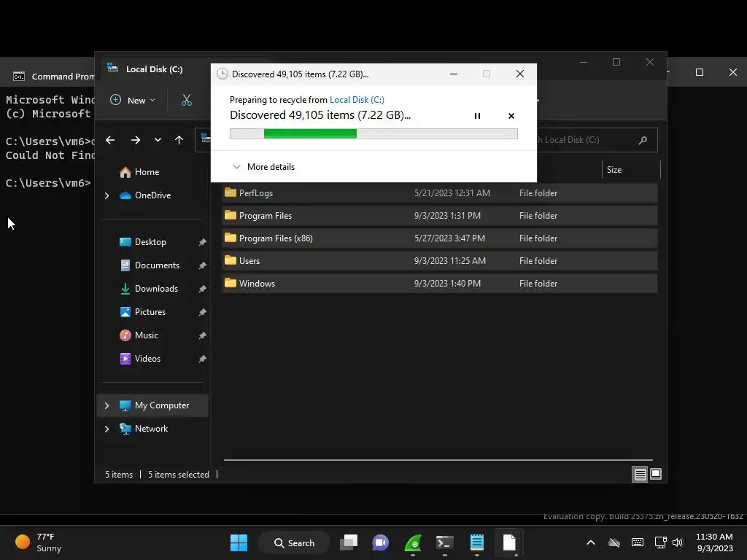Open the recent locations dropdown arrow
747x560 pixels.
tap(158, 140)
